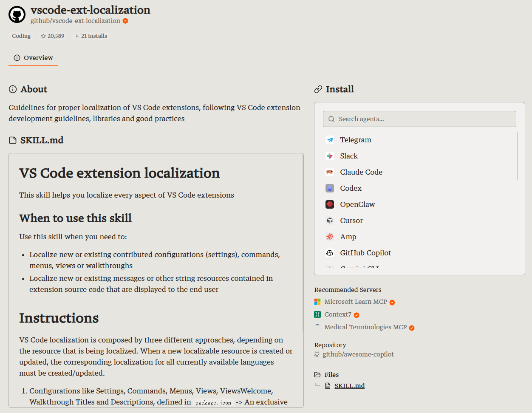
Task: Click the star icon beside 20,589
Action: click(43, 36)
